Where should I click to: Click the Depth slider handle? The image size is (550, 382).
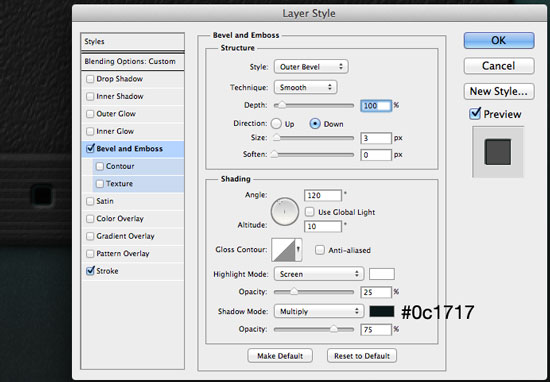point(281,105)
